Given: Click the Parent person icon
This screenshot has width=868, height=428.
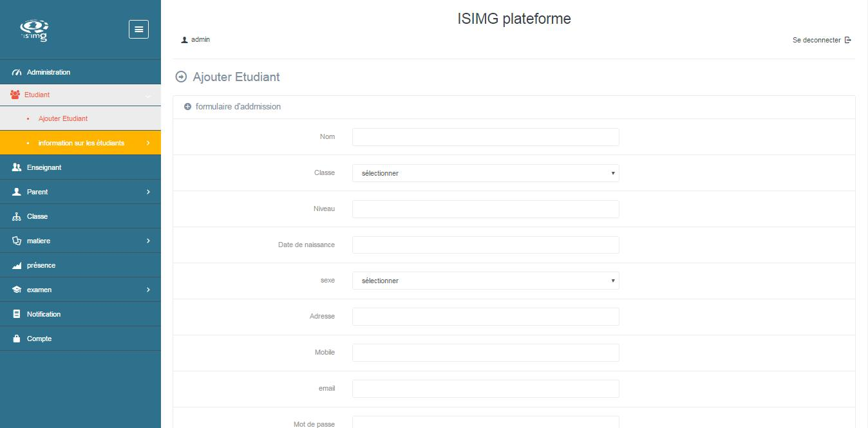Looking at the screenshot, I should click(17, 192).
